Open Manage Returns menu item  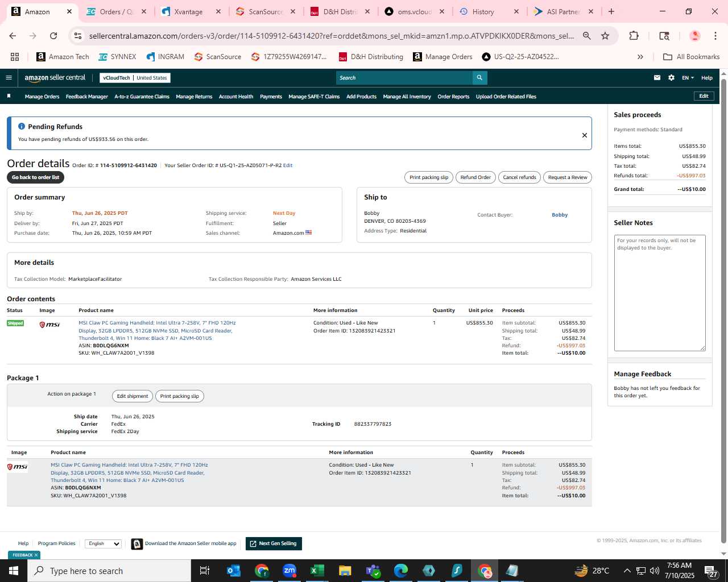coord(194,97)
